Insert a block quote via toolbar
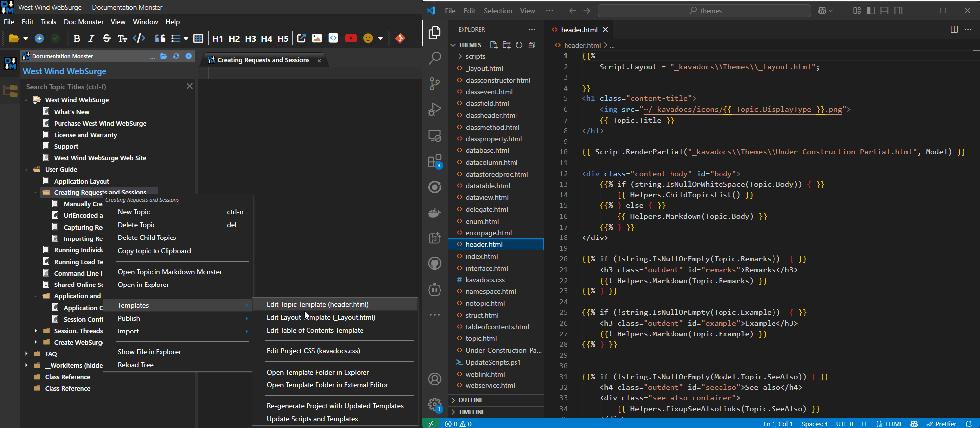Viewport: 980px width, 428px height. pyautogui.click(x=160, y=38)
